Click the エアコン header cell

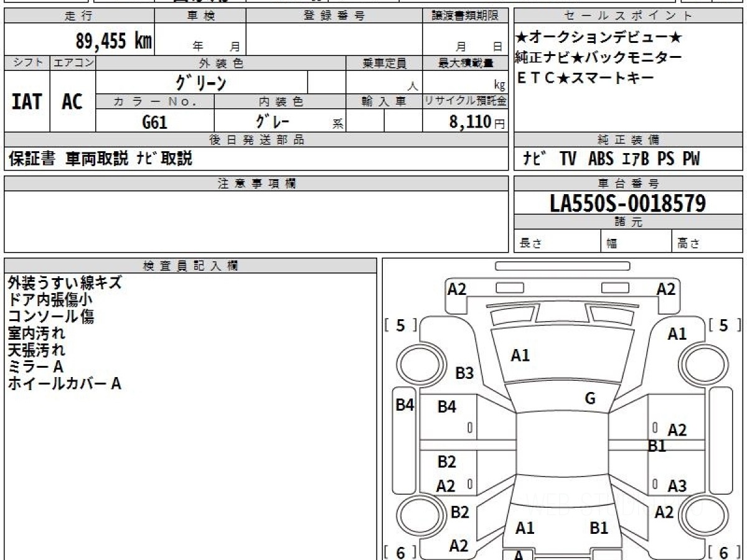[x=73, y=63]
